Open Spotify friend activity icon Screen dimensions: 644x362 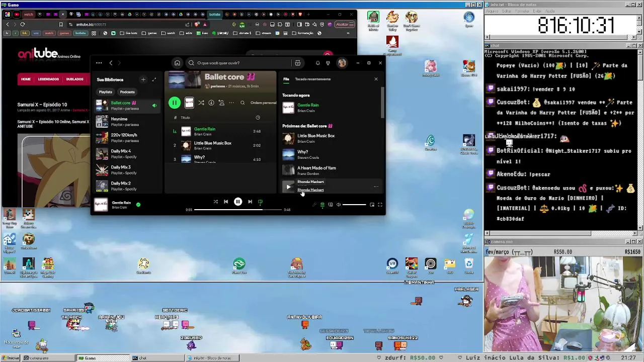pyautogui.click(x=328, y=63)
